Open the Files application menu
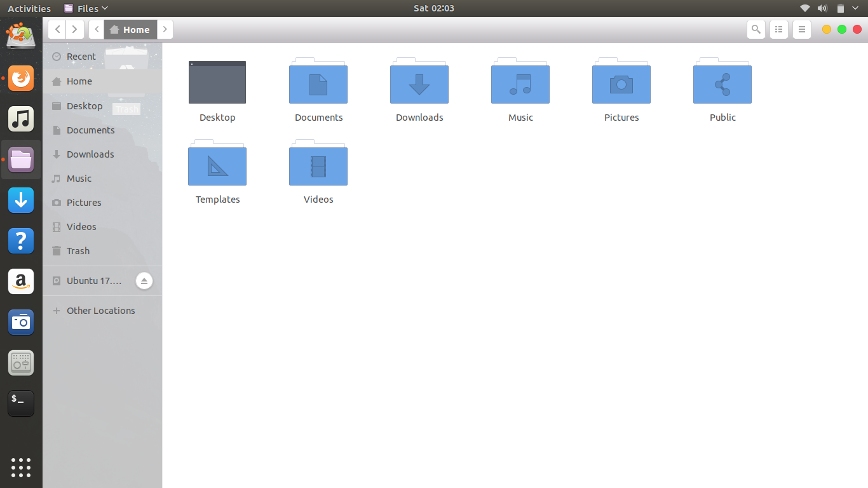This screenshot has height=488, width=868. [x=85, y=8]
